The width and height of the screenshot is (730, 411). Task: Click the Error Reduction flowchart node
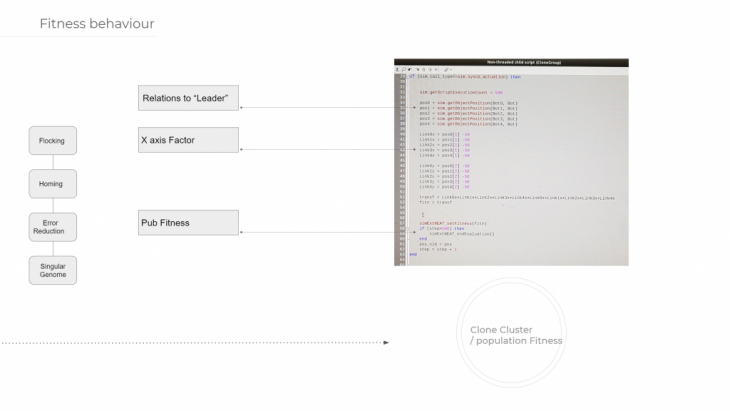pyautogui.click(x=51, y=226)
